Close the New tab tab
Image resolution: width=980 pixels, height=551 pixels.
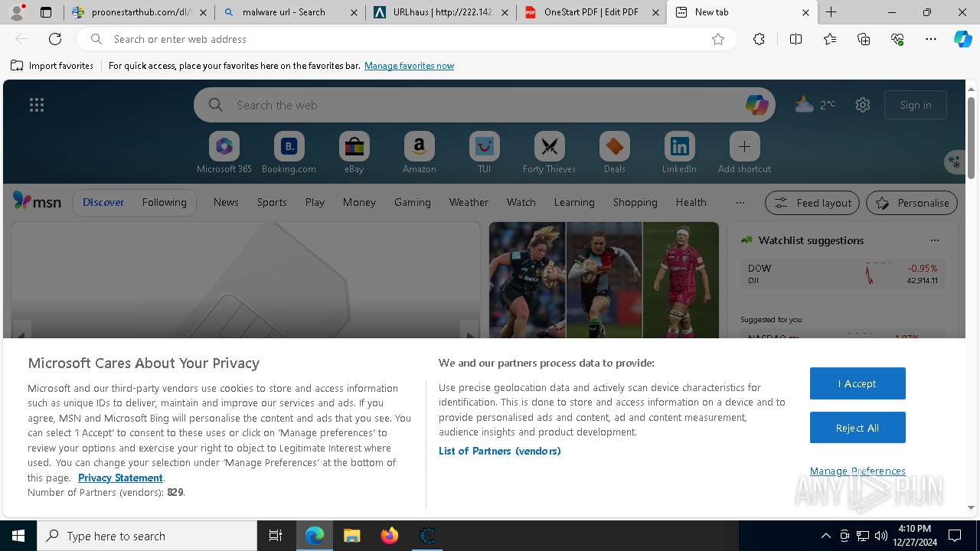click(805, 12)
